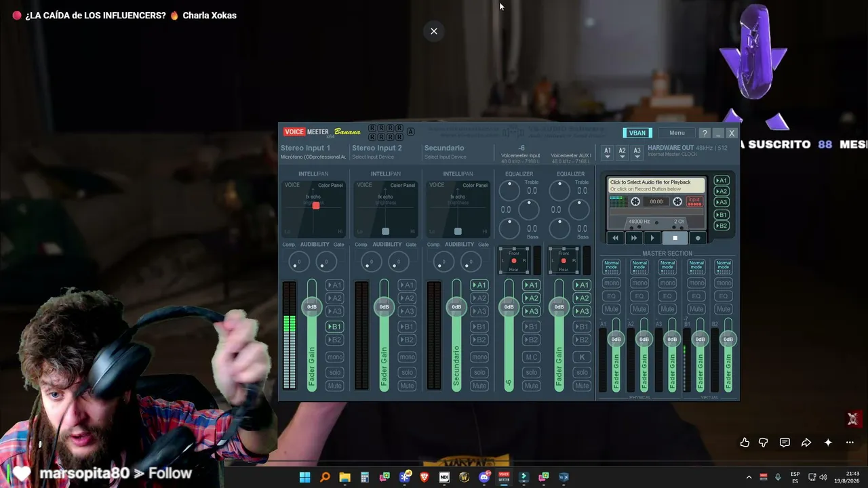Toggle mono on the B2 master bus
The image size is (868, 488).
coord(724,283)
